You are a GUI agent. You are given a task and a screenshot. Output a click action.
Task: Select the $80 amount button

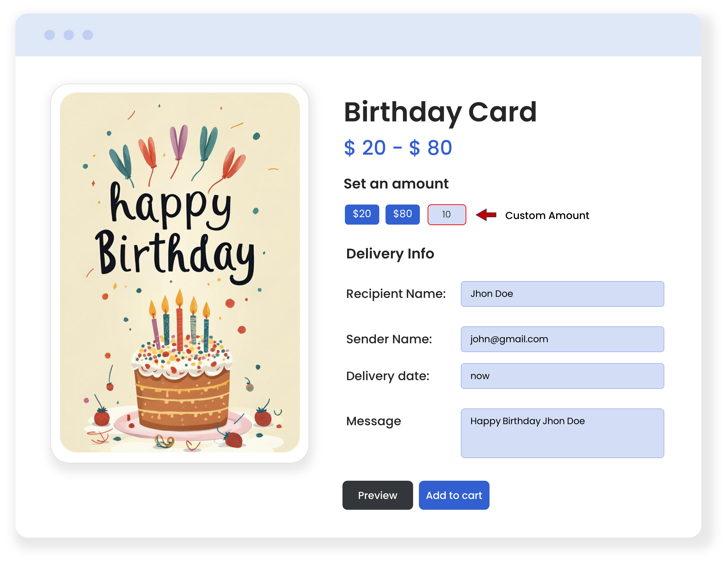tap(402, 214)
